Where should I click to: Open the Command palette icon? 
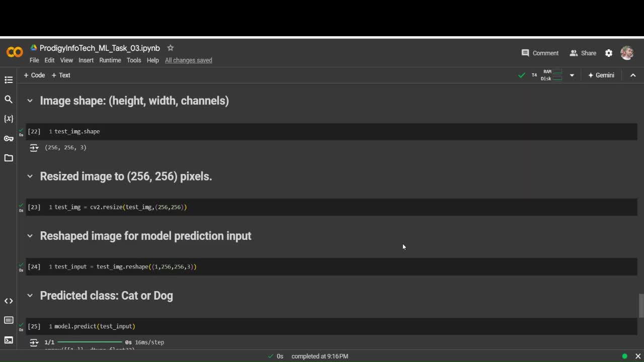(x=9, y=320)
